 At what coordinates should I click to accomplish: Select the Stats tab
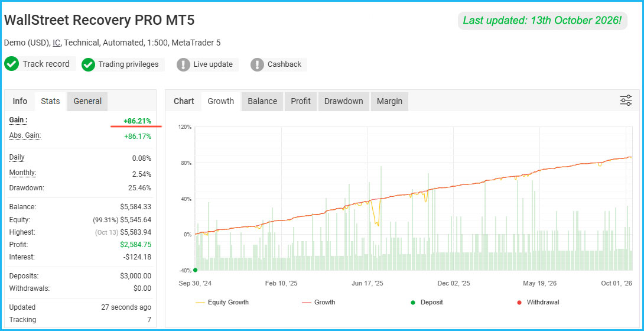tap(51, 101)
